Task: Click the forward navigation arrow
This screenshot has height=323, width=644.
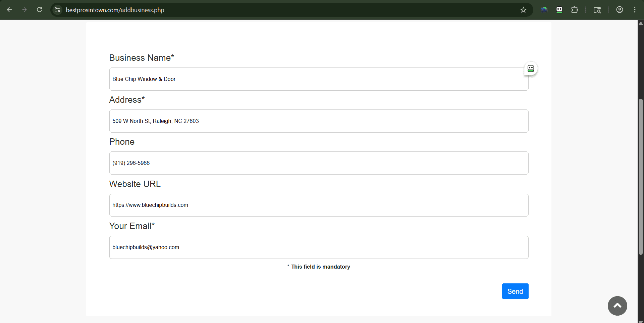Action: coord(24,10)
